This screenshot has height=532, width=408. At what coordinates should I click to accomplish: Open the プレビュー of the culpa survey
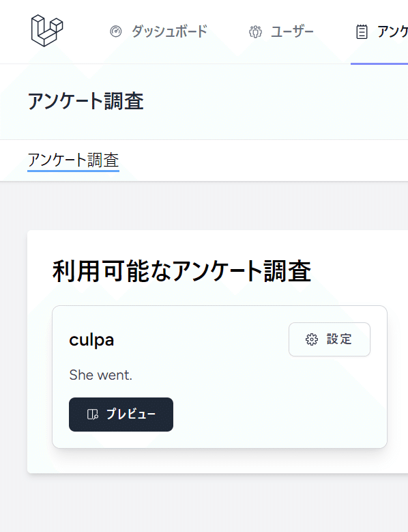(x=121, y=415)
